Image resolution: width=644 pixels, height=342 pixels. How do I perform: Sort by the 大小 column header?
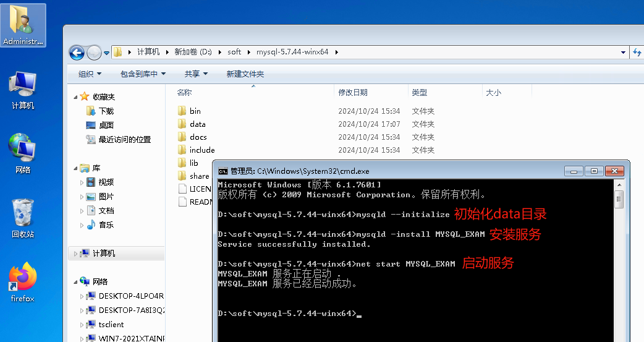[x=493, y=93]
